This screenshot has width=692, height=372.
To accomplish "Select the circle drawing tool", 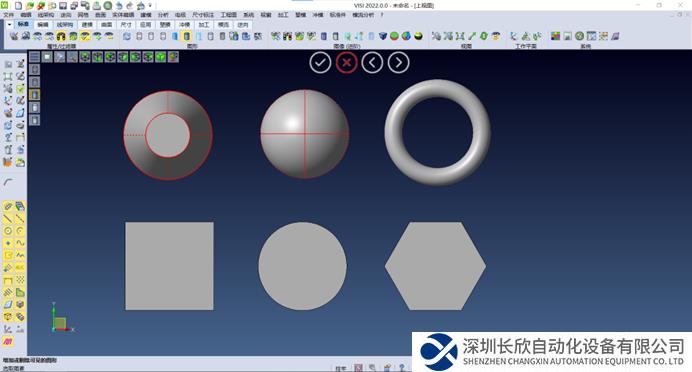I will [x=8, y=231].
